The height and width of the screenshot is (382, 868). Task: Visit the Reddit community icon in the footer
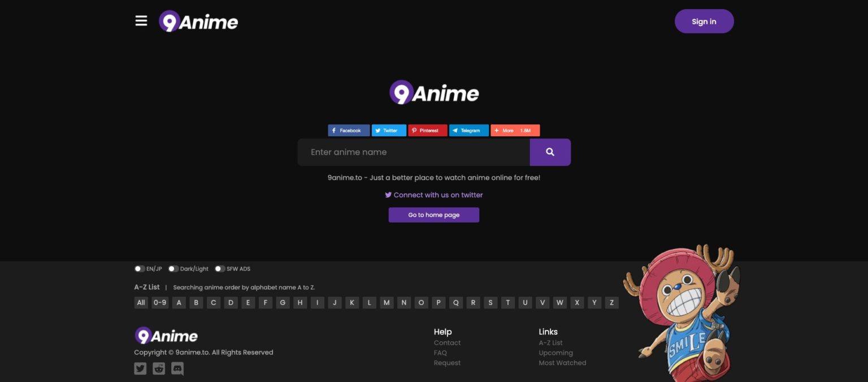pyautogui.click(x=158, y=368)
